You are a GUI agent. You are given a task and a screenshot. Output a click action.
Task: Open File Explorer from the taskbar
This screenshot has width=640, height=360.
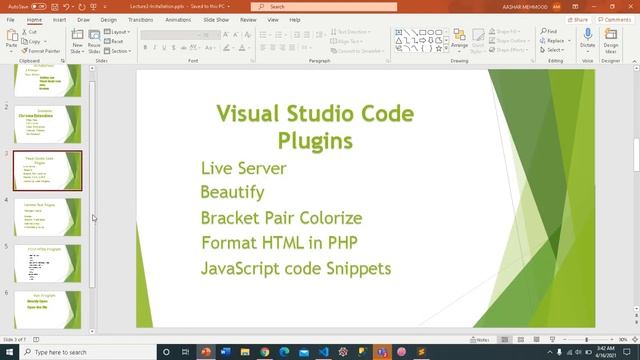pyautogui.click(x=245, y=352)
